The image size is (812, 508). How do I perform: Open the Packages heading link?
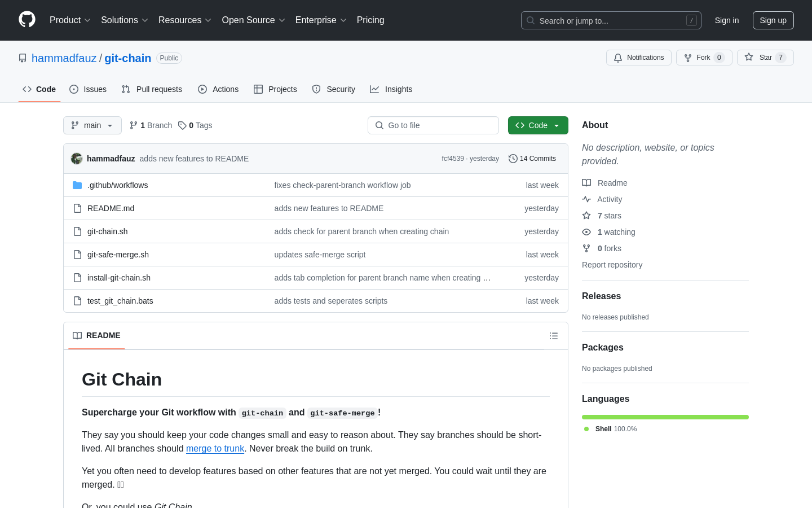click(x=602, y=347)
